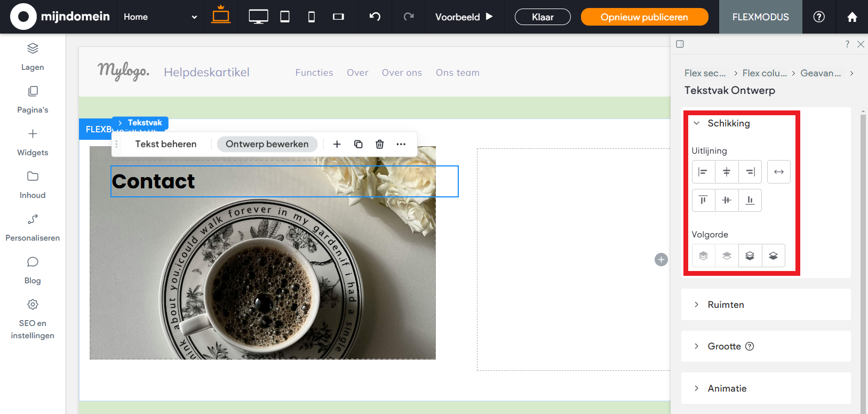Duplicate the selected Tekstvak

coord(359,144)
